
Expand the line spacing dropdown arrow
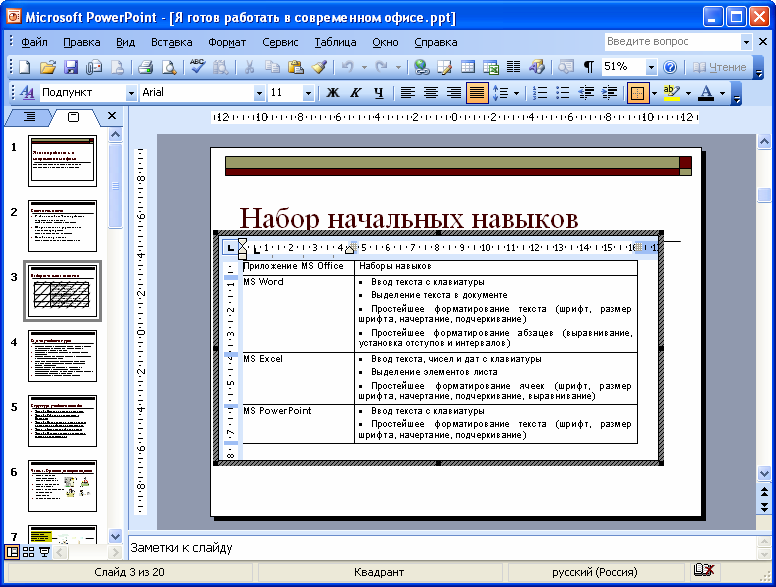pyautogui.click(x=516, y=93)
